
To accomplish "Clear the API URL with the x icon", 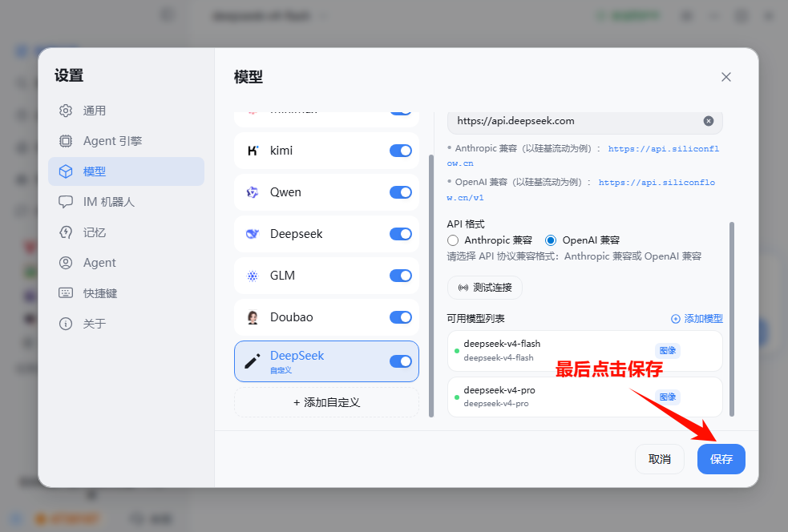I will 709,121.
